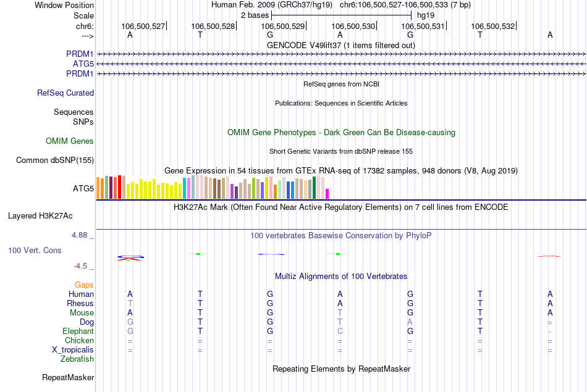Click 'Multiz Alignments of 100 Vertebrates' title
This screenshot has width=587, height=392.
(341, 277)
